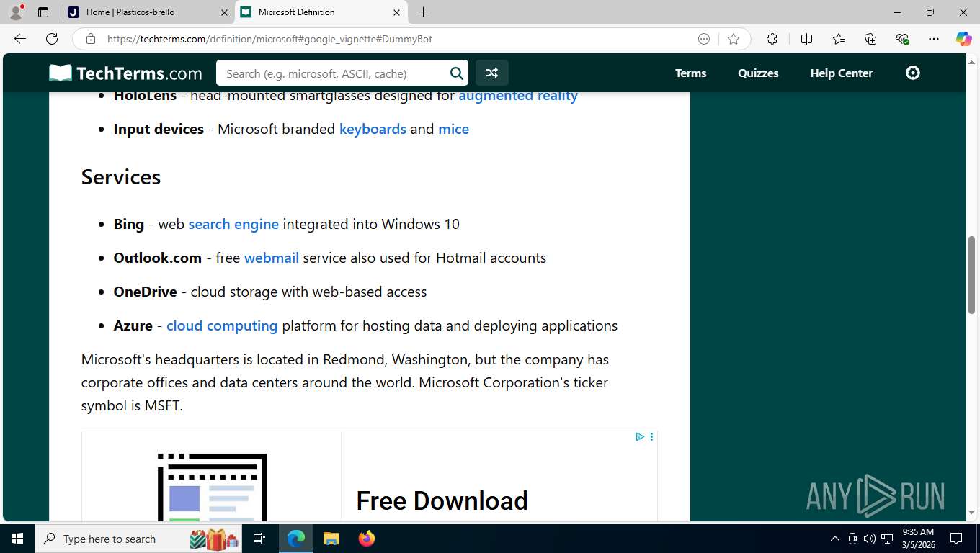This screenshot has height=553, width=980.
Task: Follow the webmail link
Action: click(x=272, y=258)
